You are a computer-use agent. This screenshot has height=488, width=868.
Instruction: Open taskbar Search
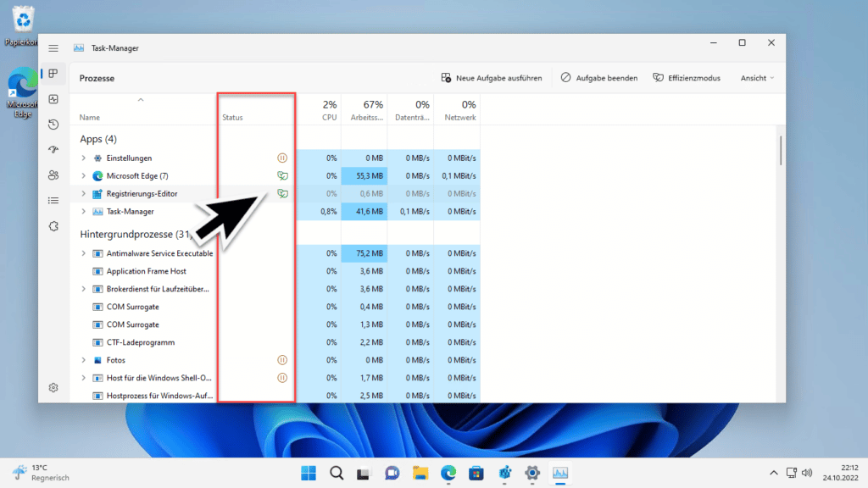point(337,473)
